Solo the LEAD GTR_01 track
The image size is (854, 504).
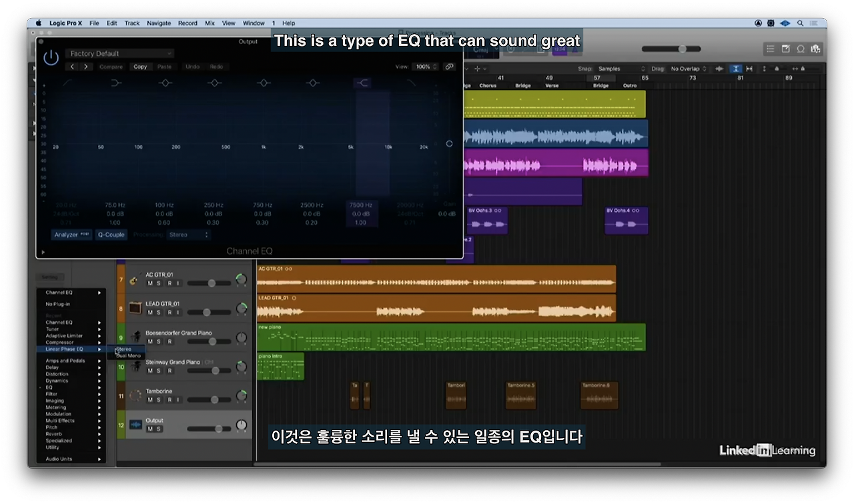click(159, 313)
